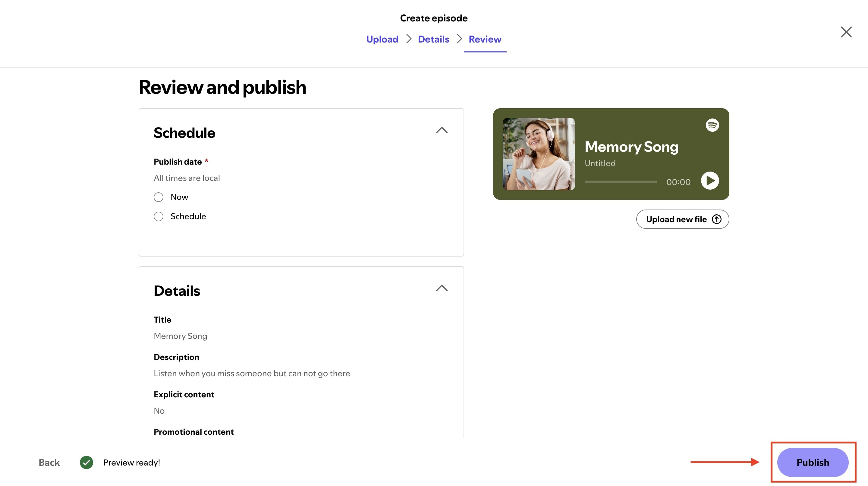This screenshot has width=868, height=486.
Task: Select the Now publish date option
Action: (x=158, y=197)
